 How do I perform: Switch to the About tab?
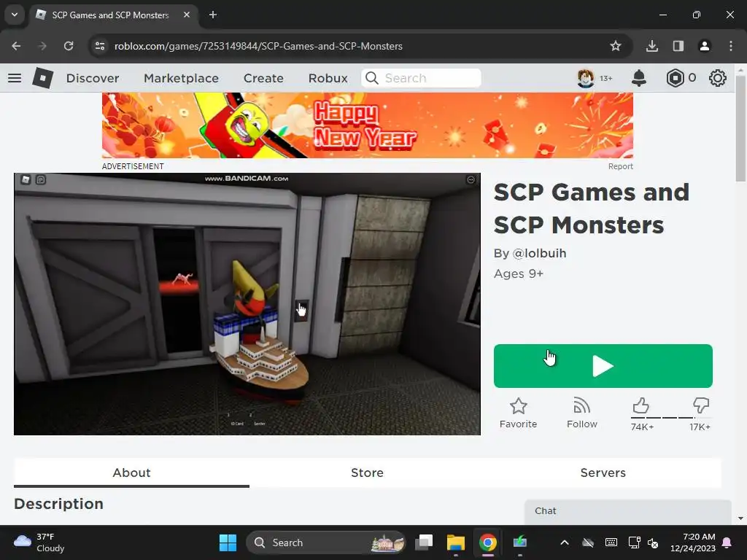coord(131,472)
